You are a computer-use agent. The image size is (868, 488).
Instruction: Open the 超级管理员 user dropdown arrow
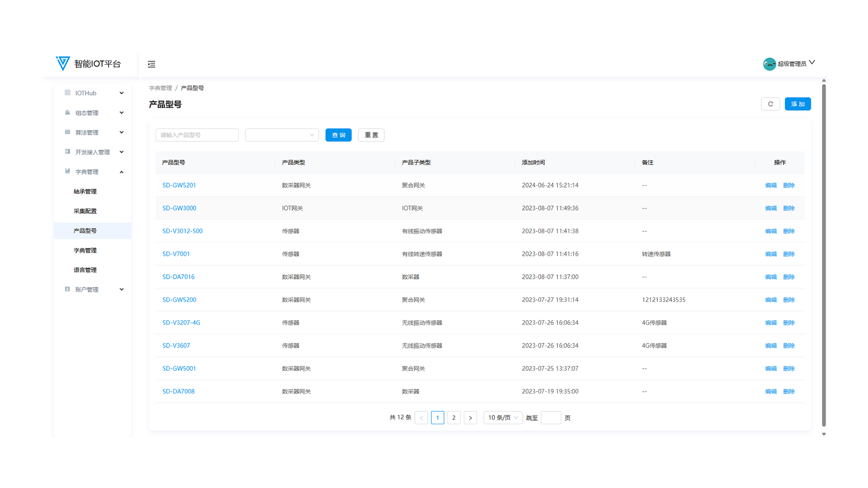812,63
